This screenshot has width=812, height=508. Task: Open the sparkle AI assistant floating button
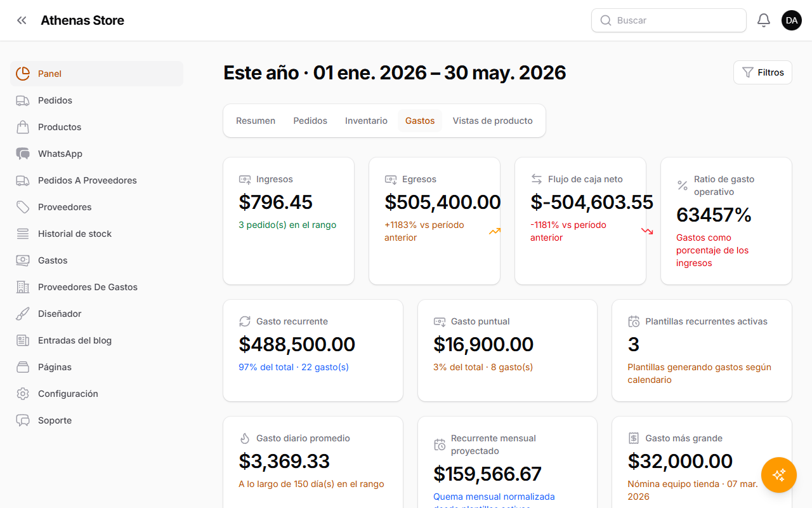pos(779,475)
